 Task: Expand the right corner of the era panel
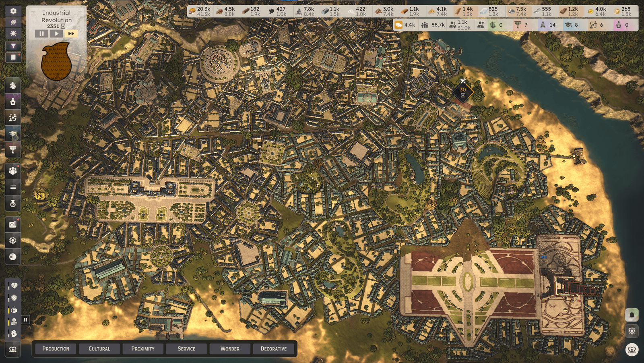(80, 13)
